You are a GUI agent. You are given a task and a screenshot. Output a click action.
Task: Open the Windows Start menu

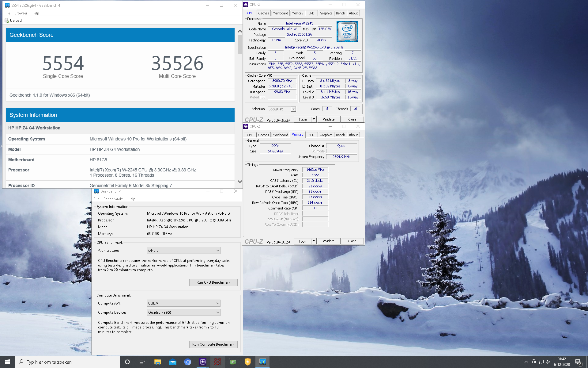click(x=7, y=362)
